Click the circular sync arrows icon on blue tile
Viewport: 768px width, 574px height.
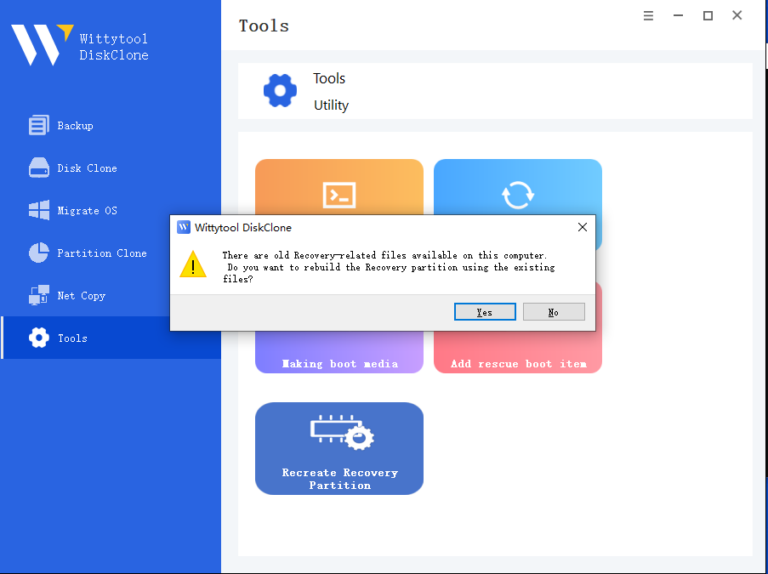[517, 194]
